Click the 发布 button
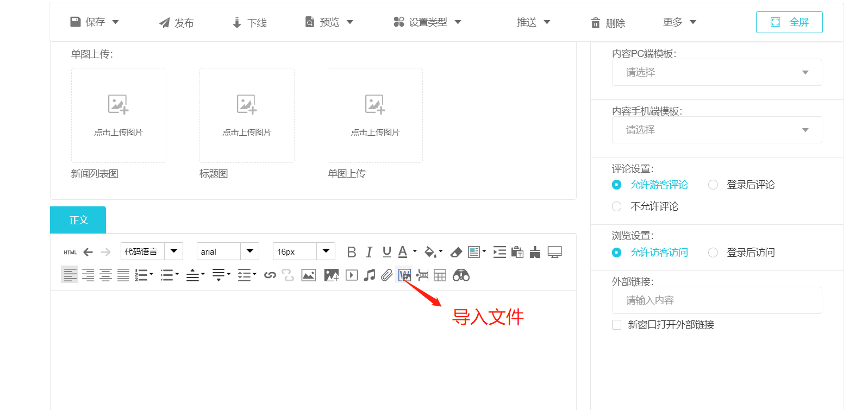 point(176,23)
